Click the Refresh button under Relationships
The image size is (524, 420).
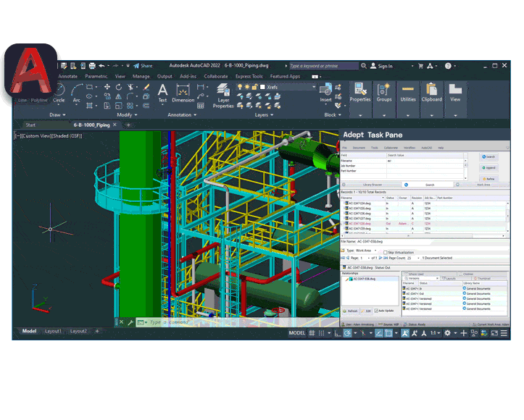click(x=350, y=311)
